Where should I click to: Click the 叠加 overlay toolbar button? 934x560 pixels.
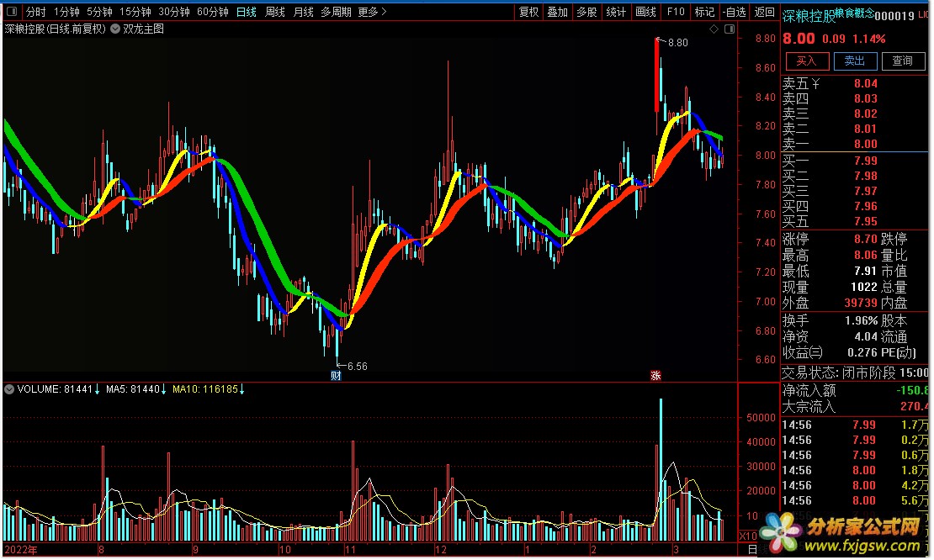pyautogui.click(x=558, y=11)
